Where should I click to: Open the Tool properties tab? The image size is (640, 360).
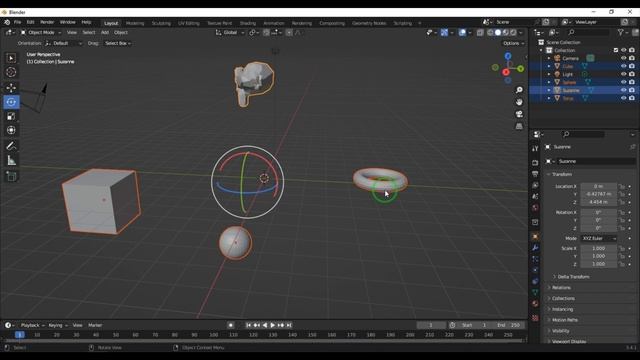click(535, 149)
